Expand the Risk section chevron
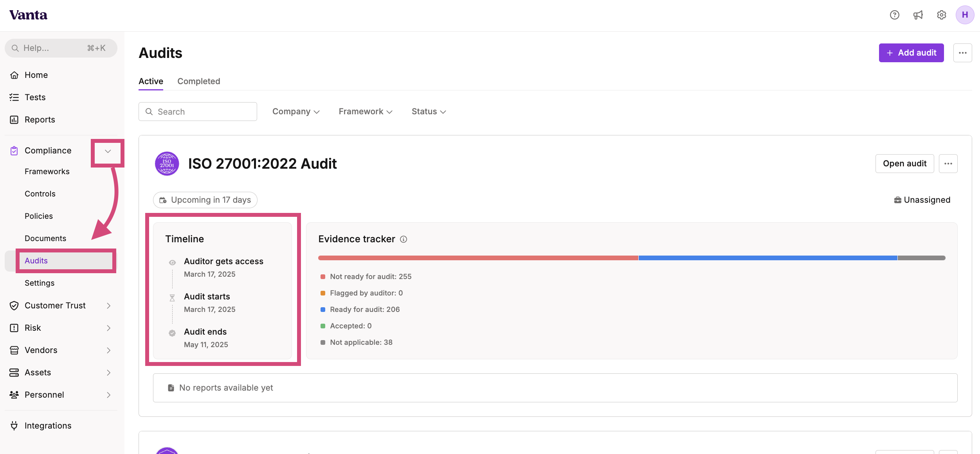This screenshot has width=980, height=454. [x=109, y=328]
